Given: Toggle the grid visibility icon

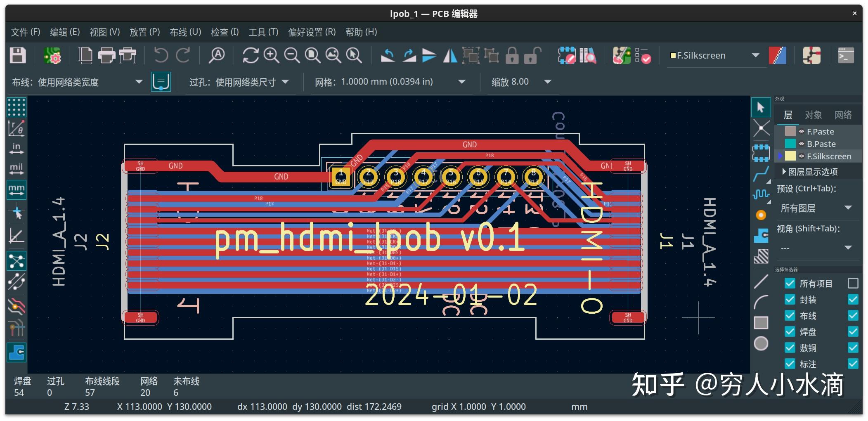Looking at the screenshot, I should tap(17, 107).
